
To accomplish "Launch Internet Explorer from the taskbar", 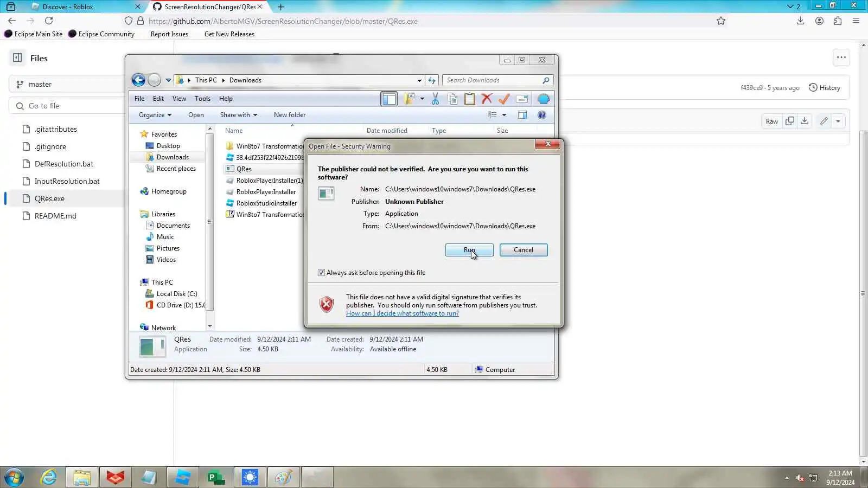I will click(x=49, y=478).
